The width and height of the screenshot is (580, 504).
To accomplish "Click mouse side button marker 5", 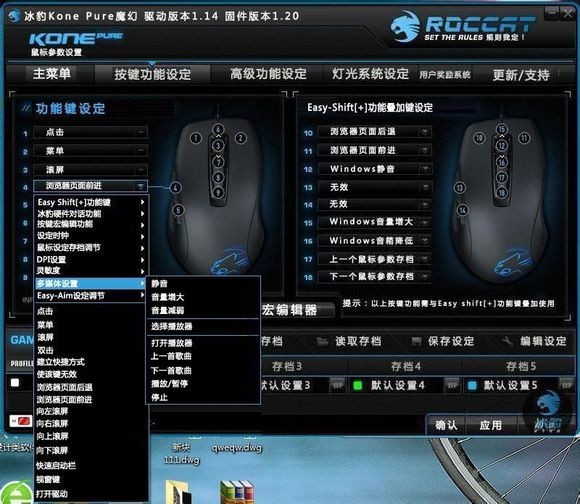I will [x=178, y=210].
